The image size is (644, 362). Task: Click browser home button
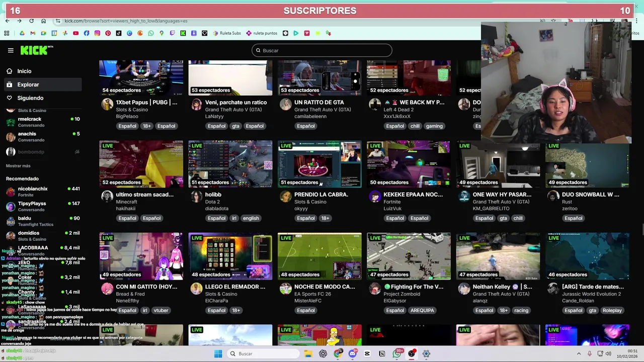click(43, 21)
